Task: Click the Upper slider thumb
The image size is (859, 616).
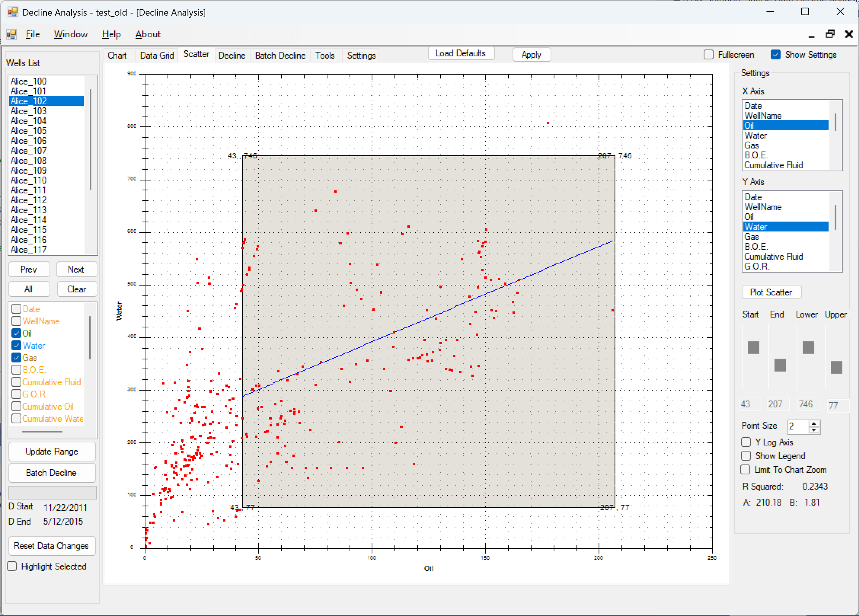Action: coord(836,367)
